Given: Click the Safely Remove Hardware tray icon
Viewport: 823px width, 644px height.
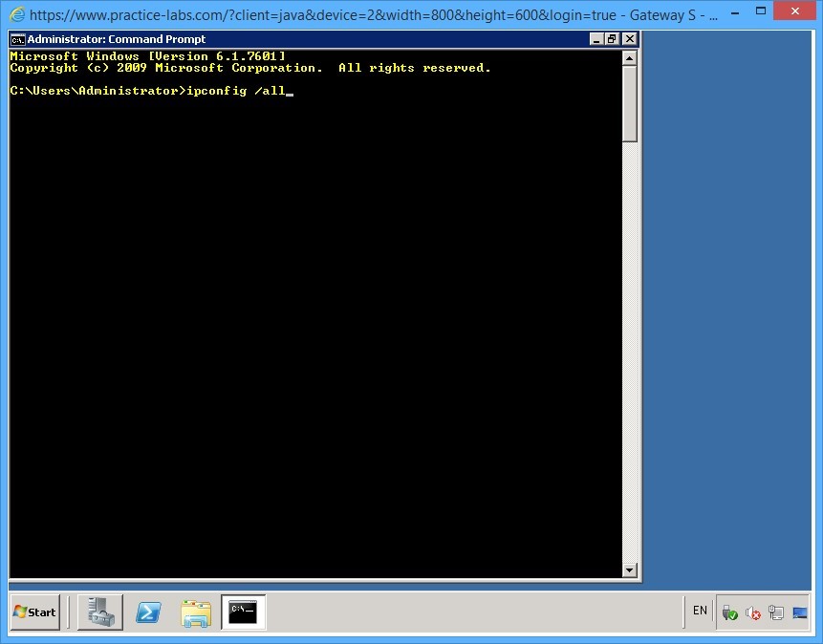Looking at the screenshot, I should (729, 612).
